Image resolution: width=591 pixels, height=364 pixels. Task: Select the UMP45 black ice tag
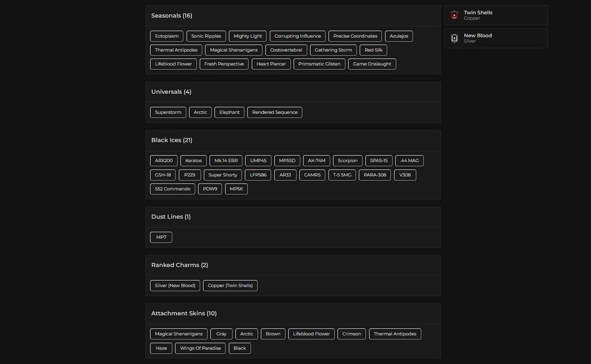pos(258,161)
